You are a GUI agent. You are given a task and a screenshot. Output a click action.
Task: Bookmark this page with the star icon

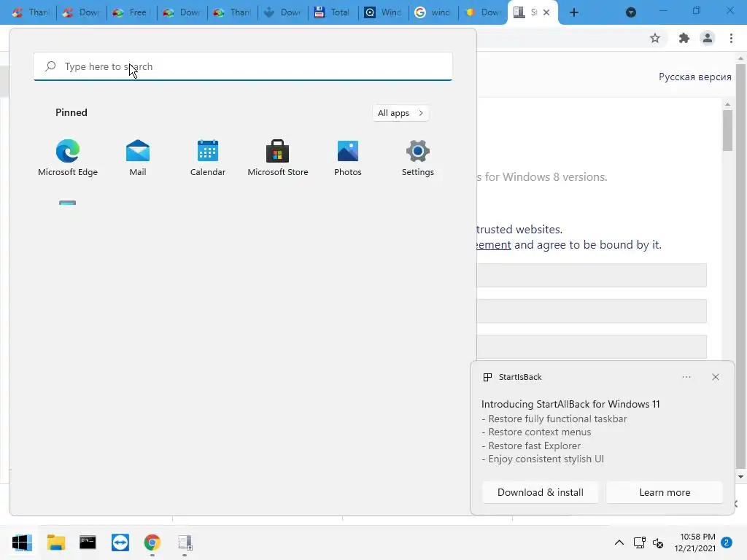tap(655, 38)
